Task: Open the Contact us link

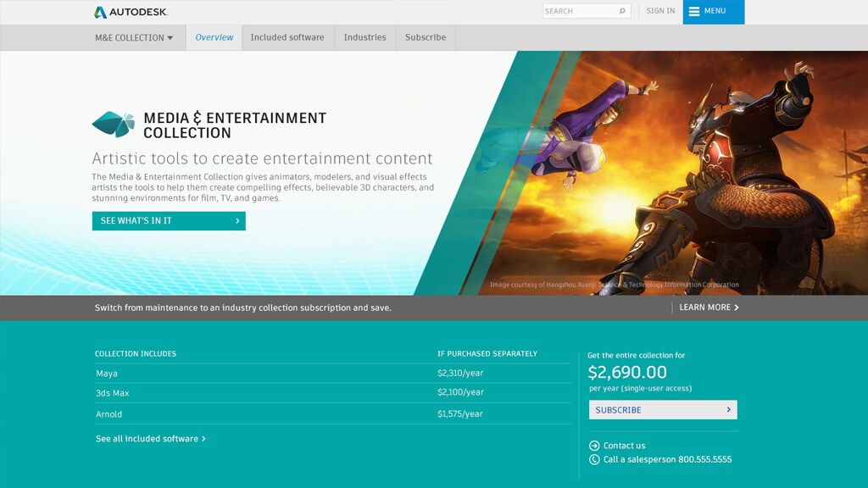Action: [x=624, y=446]
